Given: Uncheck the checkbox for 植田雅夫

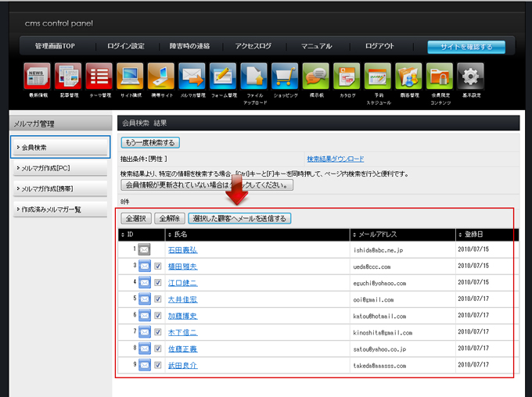Looking at the screenshot, I should tap(158, 266).
